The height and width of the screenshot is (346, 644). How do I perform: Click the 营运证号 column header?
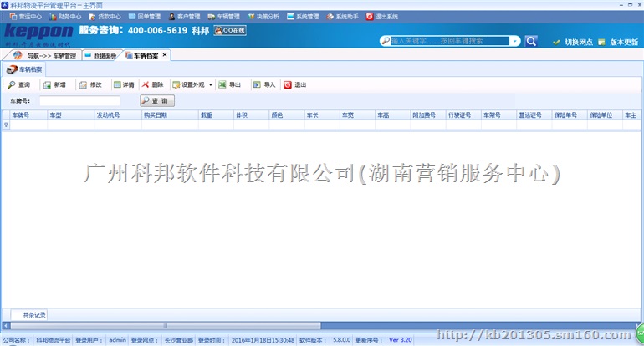(x=534, y=115)
